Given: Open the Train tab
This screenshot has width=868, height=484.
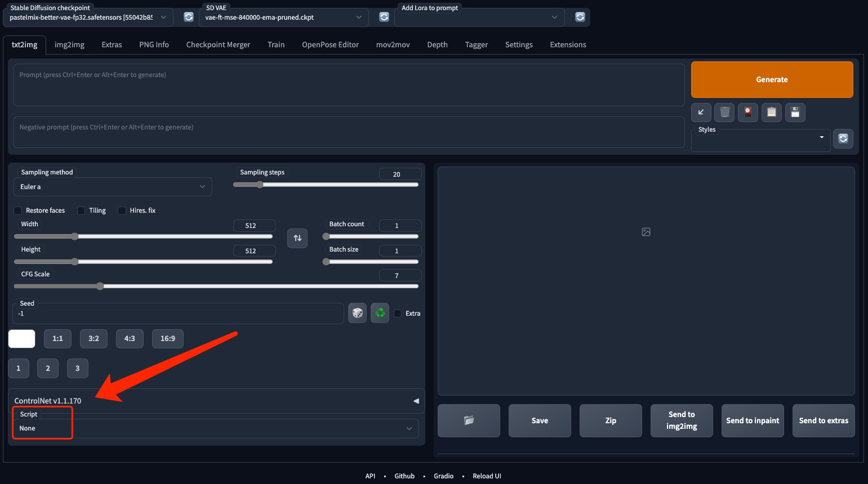Looking at the screenshot, I should 276,45.
